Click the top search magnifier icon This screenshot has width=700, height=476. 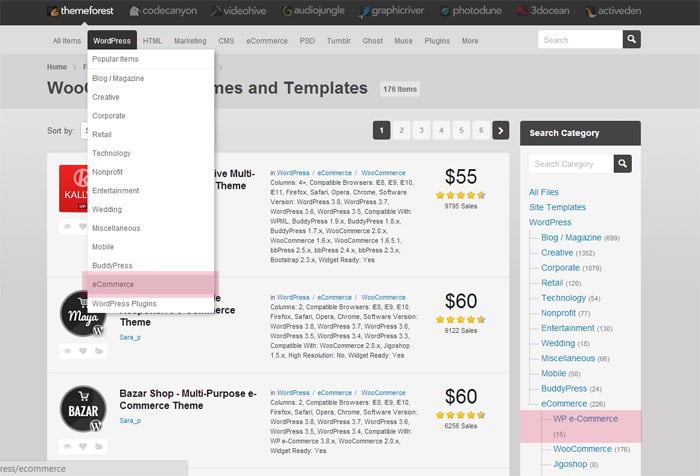coord(631,40)
